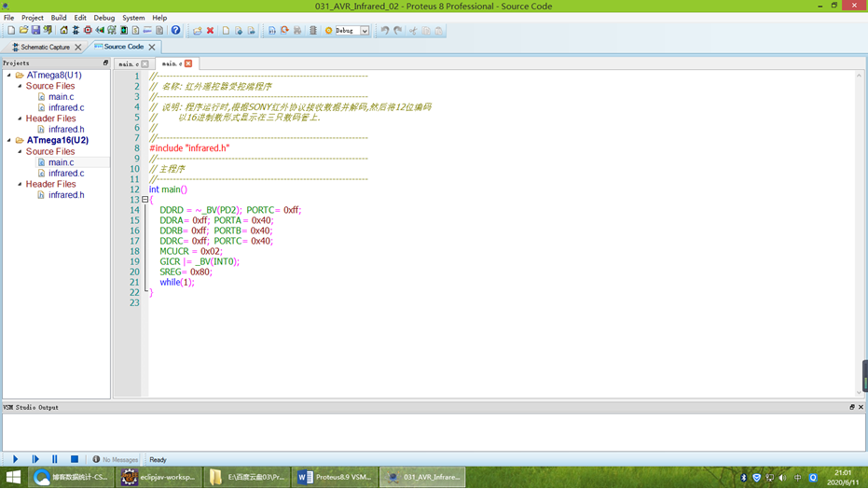Click the Word Proteus8.9 taskbar item

point(334,477)
